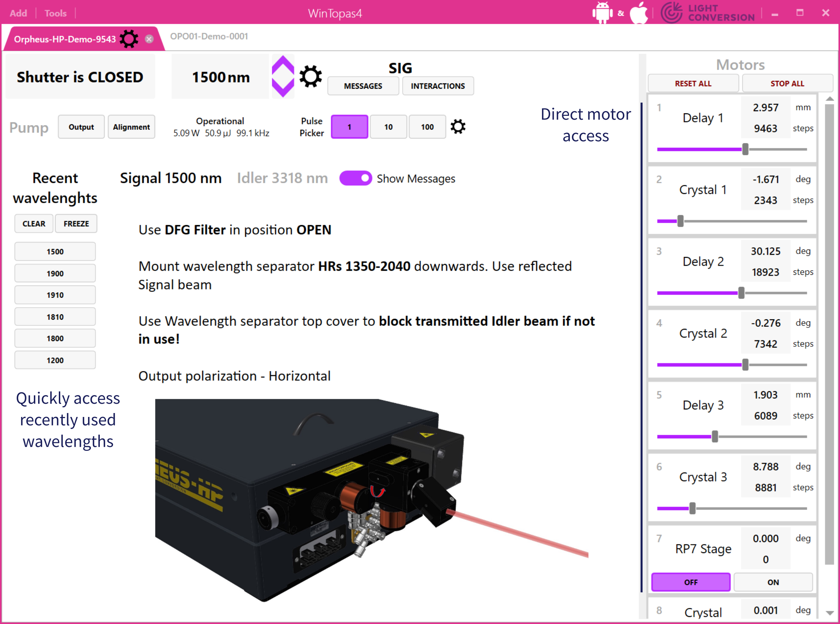Click the motors panel scrollbar thumb
This screenshot has width=840, height=624.
tap(830, 334)
